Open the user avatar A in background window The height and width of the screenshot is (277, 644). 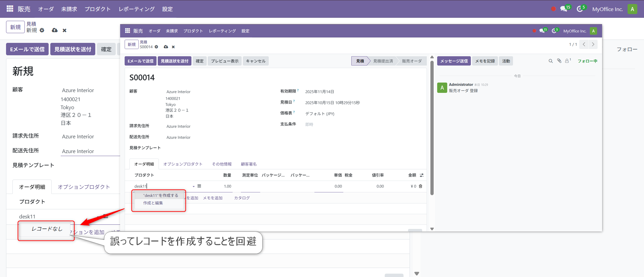tap(632, 9)
